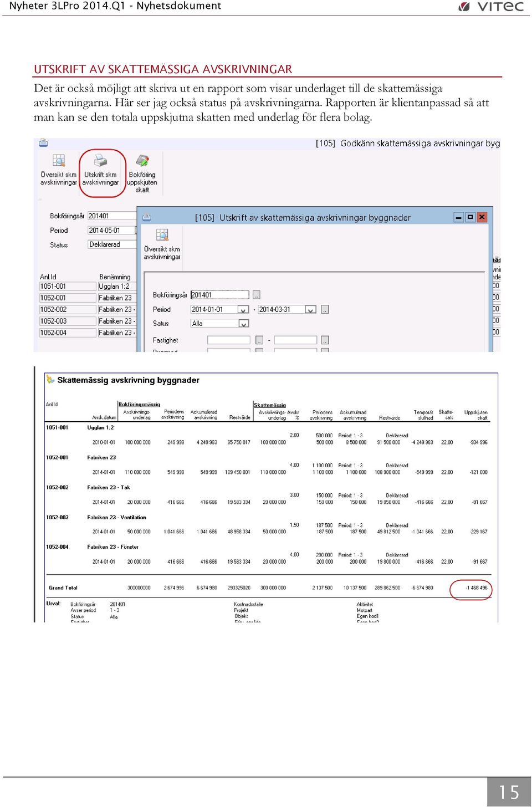Minimize the Utskrift av skattemässiga avskrivningar dialog

point(458,217)
